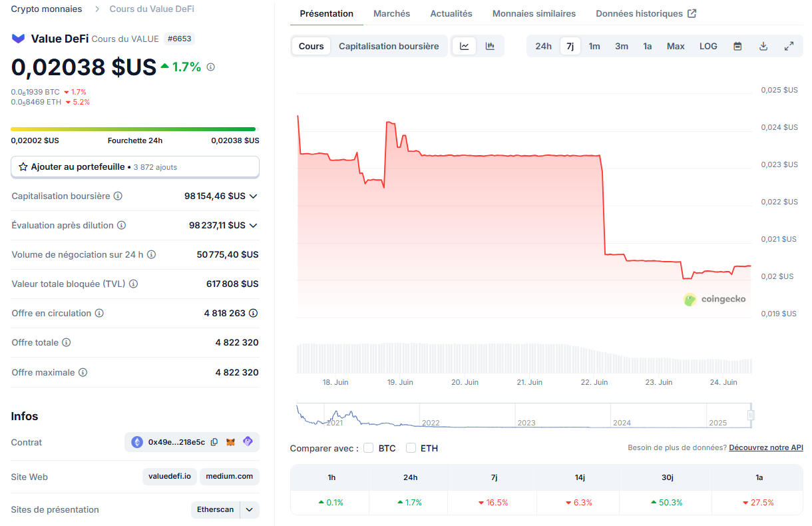Expand Capitalisation boursière details chevron
This screenshot has height=526, width=812.
(x=253, y=196)
